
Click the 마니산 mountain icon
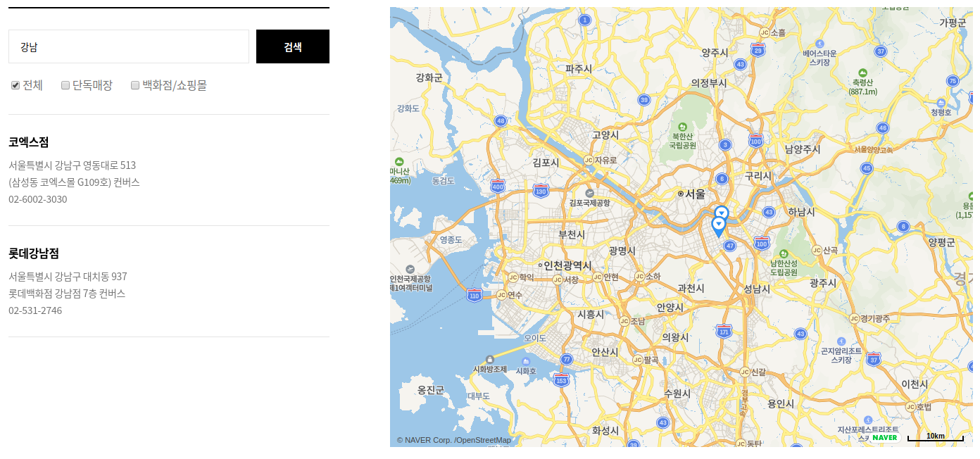(x=399, y=161)
